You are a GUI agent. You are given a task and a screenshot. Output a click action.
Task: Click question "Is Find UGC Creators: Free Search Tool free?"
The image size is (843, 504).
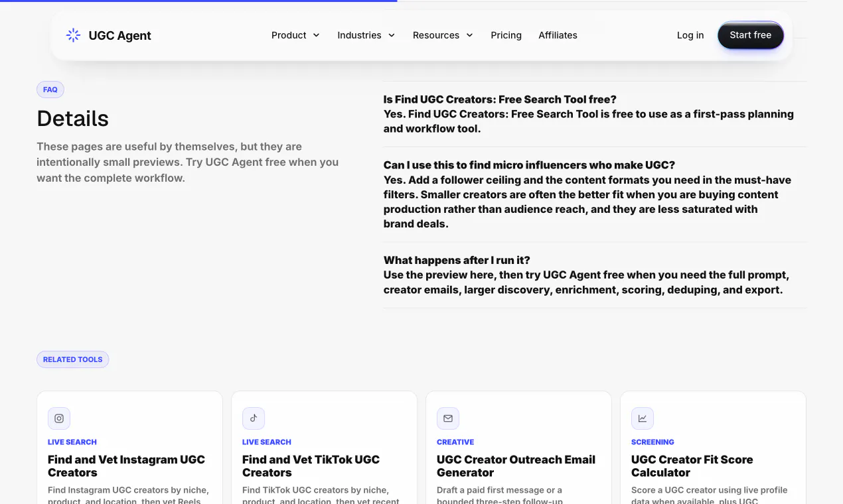(x=500, y=99)
